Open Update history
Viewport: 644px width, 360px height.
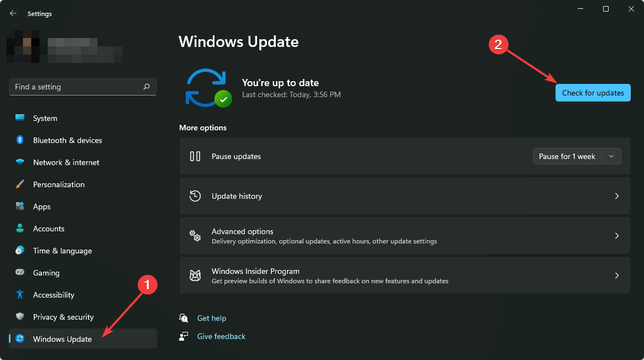pyautogui.click(x=405, y=195)
